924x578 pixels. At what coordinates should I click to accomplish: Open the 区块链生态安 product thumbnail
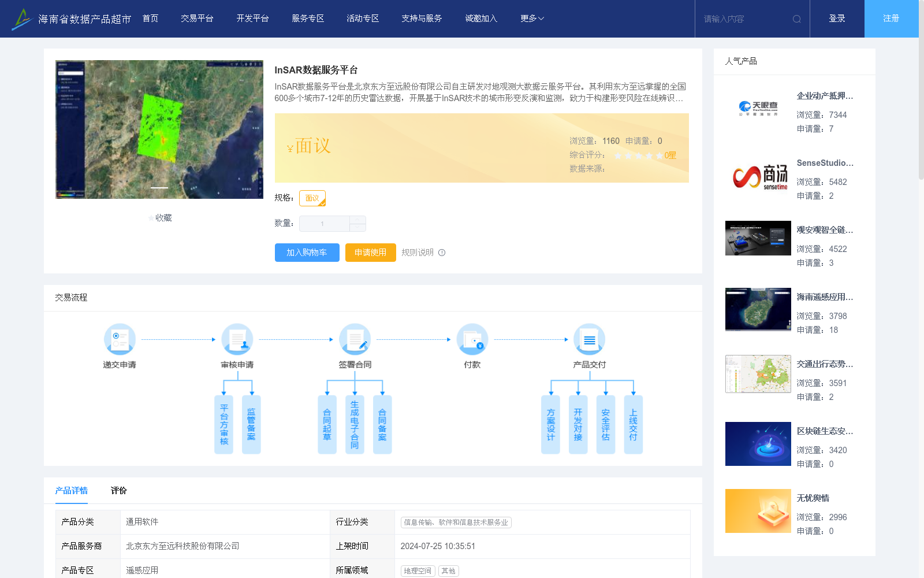pyautogui.click(x=758, y=444)
